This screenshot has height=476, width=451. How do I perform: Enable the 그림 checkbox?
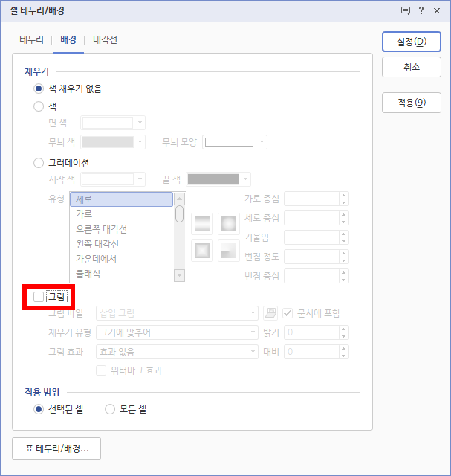(x=39, y=297)
